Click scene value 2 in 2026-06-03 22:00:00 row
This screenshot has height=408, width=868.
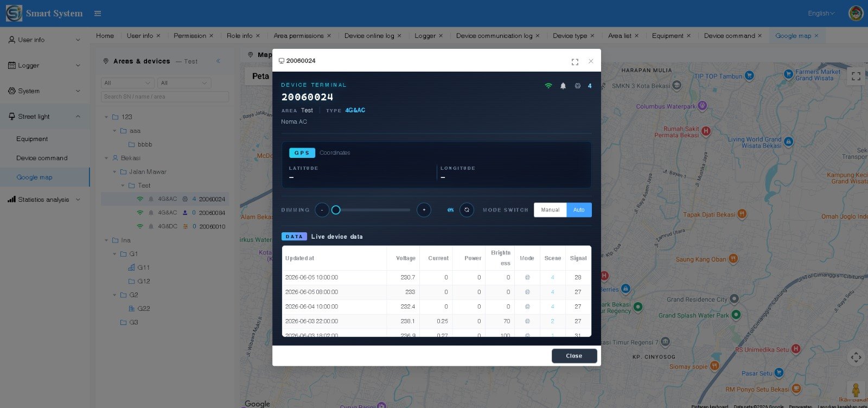click(x=553, y=321)
